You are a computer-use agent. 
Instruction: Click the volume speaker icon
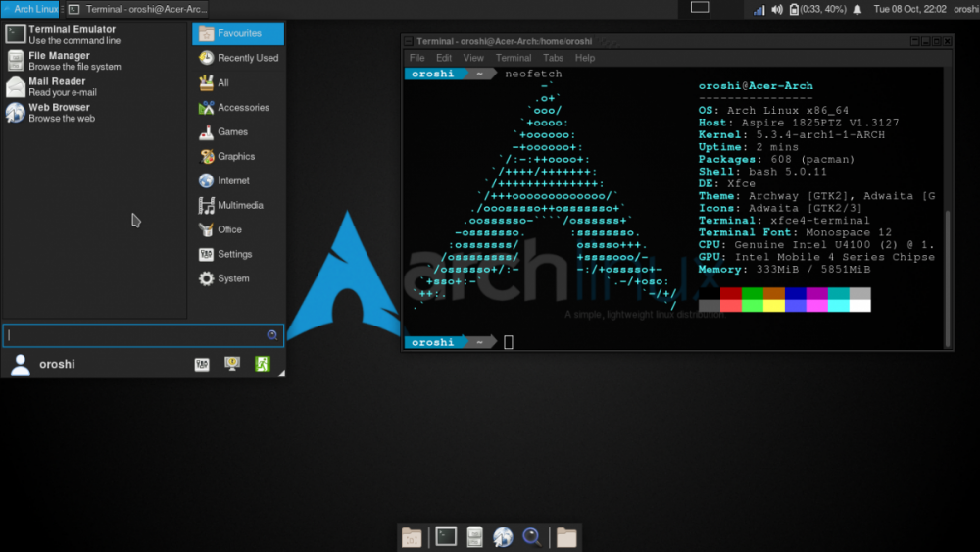coord(777,10)
